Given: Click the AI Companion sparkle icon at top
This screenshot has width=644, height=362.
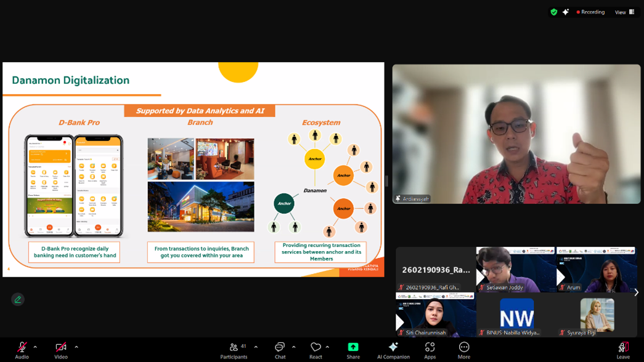Looking at the screenshot, I should coord(566,12).
